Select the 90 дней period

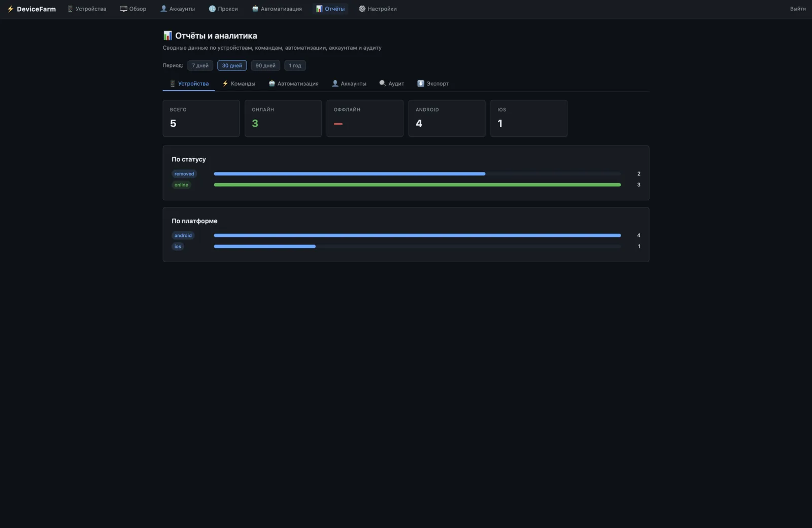pos(265,65)
